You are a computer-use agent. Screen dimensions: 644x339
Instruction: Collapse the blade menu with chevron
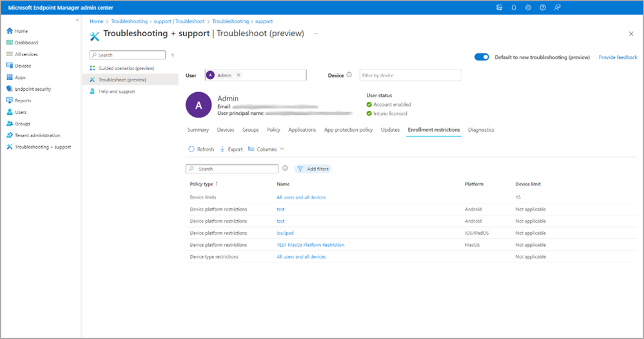coord(173,55)
